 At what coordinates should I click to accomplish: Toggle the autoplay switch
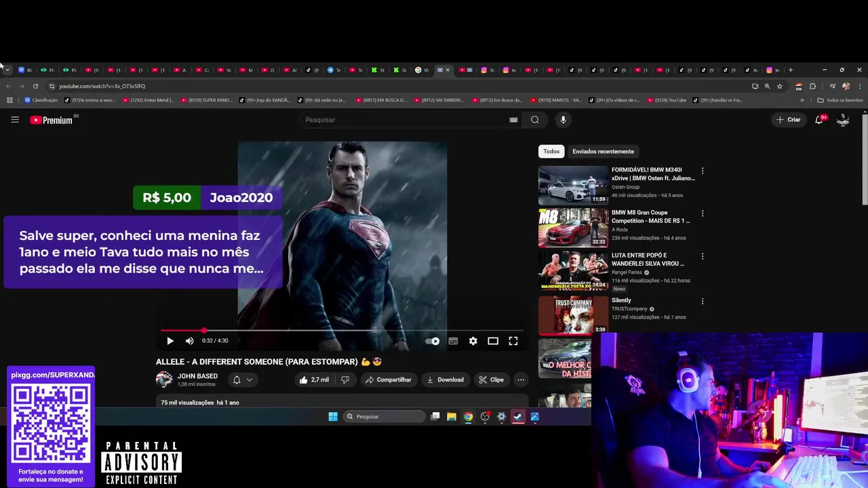point(433,341)
